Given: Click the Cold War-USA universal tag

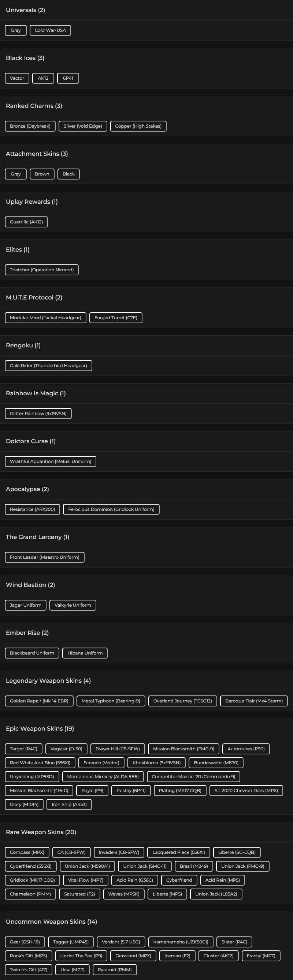Looking at the screenshot, I should coord(50,30).
